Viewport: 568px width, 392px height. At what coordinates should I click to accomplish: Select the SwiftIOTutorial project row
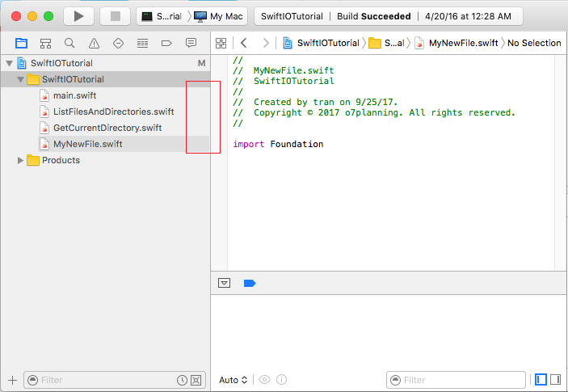click(x=105, y=63)
